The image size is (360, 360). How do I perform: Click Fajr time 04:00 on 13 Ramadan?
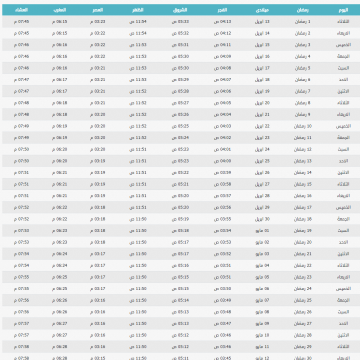[x=222, y=161]
